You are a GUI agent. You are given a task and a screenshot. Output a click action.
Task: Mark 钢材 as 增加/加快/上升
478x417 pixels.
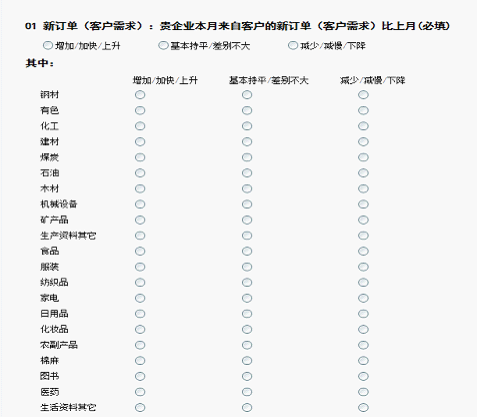pyautogui.click(x=140, y=95)
